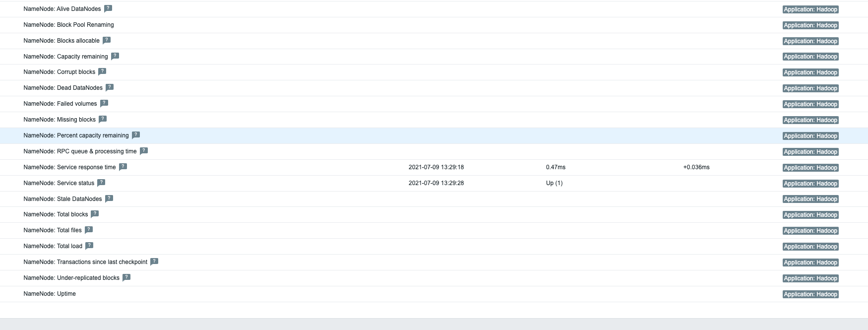Show help tooltip for Stale DataNodes
This screenshot has width=868, height=330.
tap(109, 198)
